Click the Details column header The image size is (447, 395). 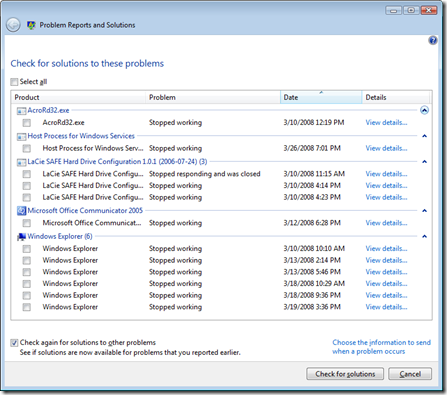pos(396,97)
